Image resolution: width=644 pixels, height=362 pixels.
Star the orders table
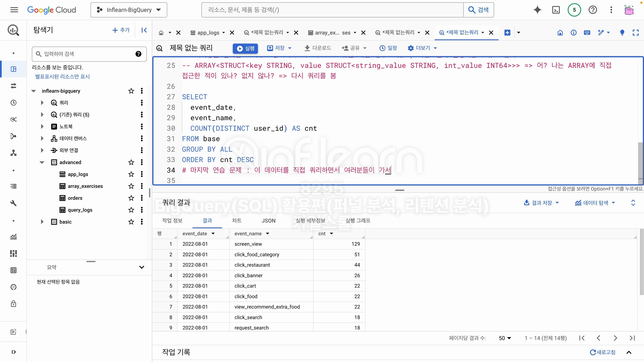(131, 198)
